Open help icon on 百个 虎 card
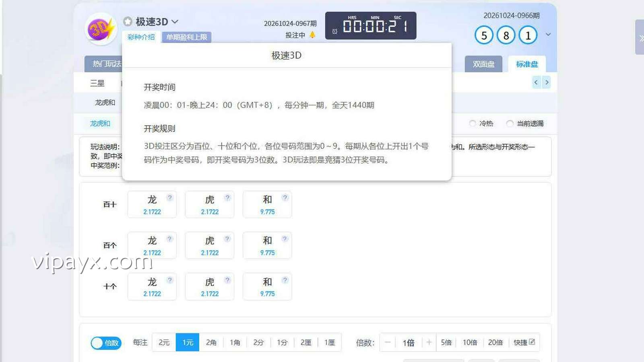 (x=227, y=239)
